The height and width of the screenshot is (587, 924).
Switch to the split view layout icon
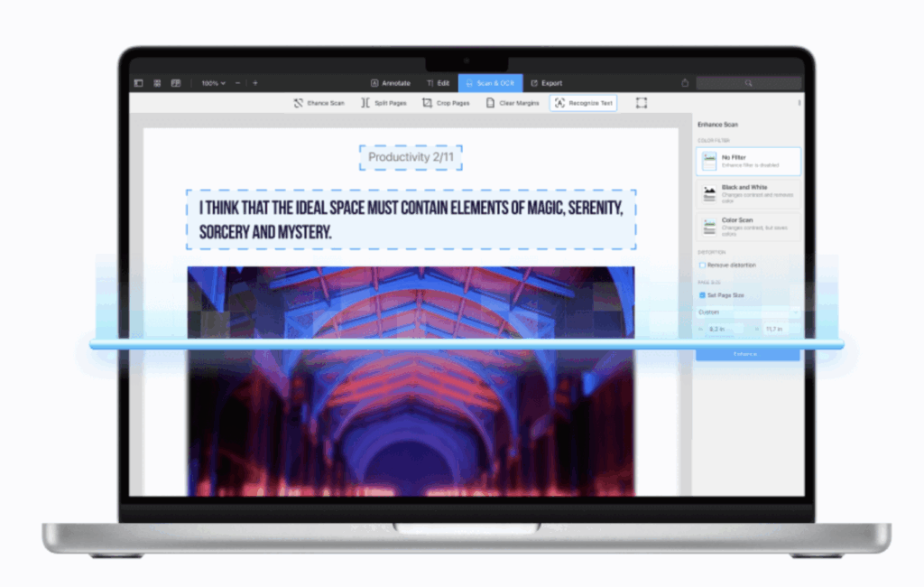coord(176,83)
